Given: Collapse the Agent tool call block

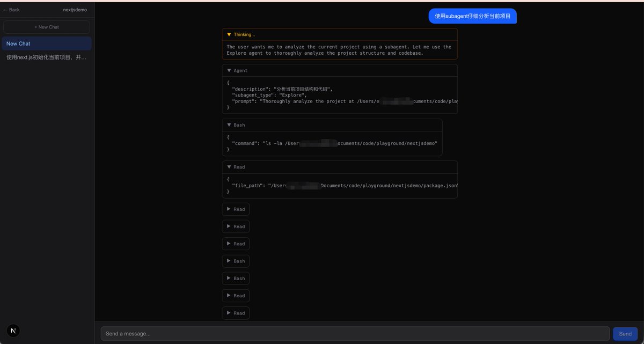Looking at the screenshot, I should [340, 71].
